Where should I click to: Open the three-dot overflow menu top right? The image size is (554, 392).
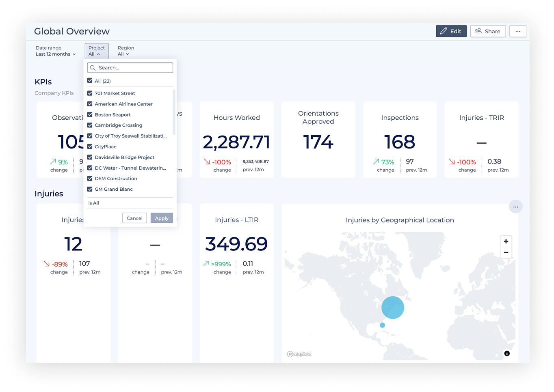[x=517, y=31]
